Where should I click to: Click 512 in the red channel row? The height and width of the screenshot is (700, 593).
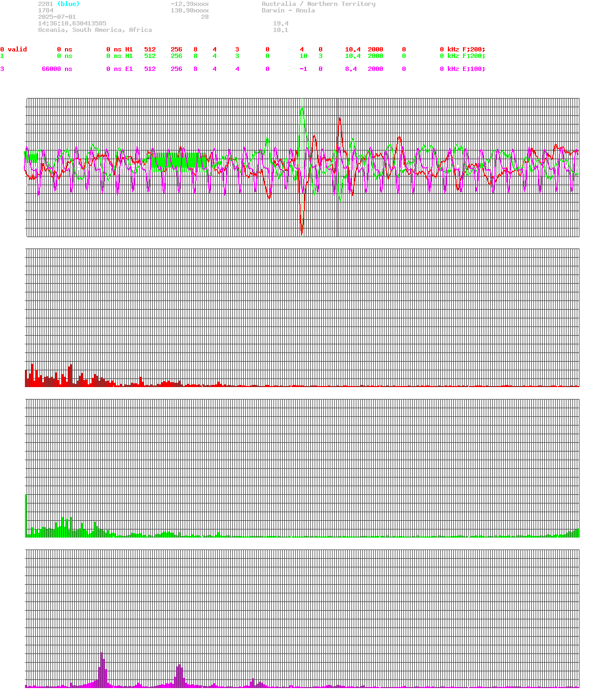(150, 49)
